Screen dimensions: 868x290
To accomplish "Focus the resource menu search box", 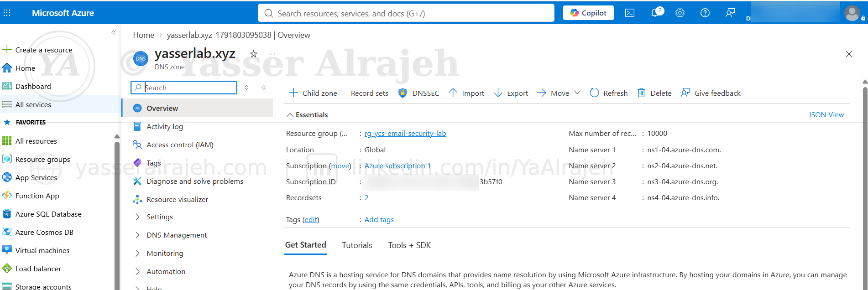I will [184, 88].
